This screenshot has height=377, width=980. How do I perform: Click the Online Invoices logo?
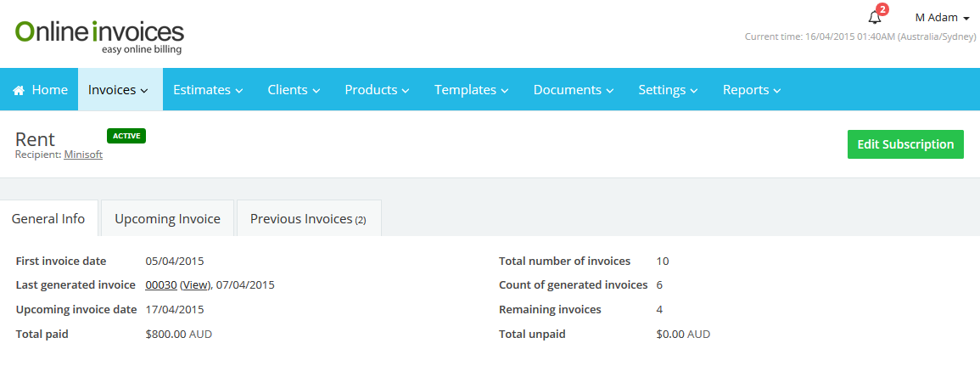[x=99, y=37]
